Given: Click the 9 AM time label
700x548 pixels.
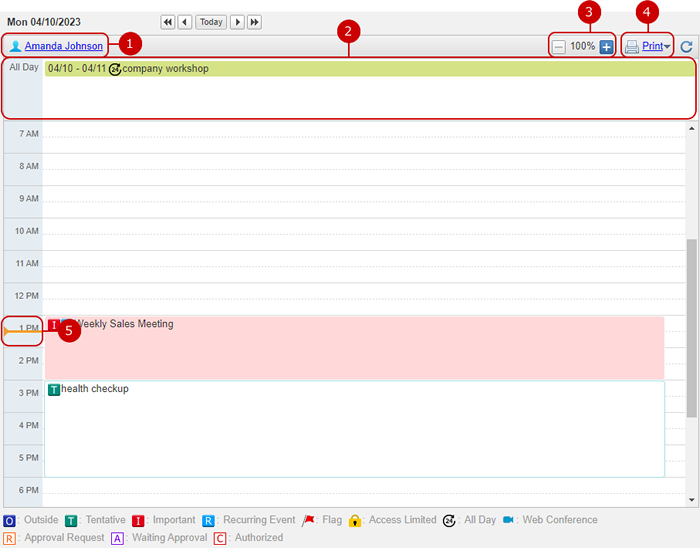Looking at the screenshot, I should click(x=29, y=199).
